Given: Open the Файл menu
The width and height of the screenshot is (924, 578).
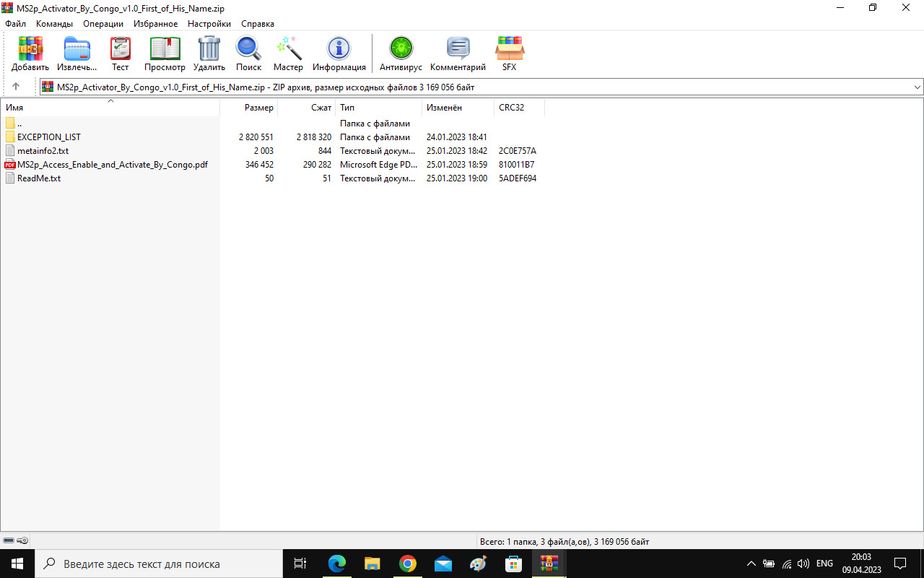Looking at the screenshot, I should [x=15, y=24].
